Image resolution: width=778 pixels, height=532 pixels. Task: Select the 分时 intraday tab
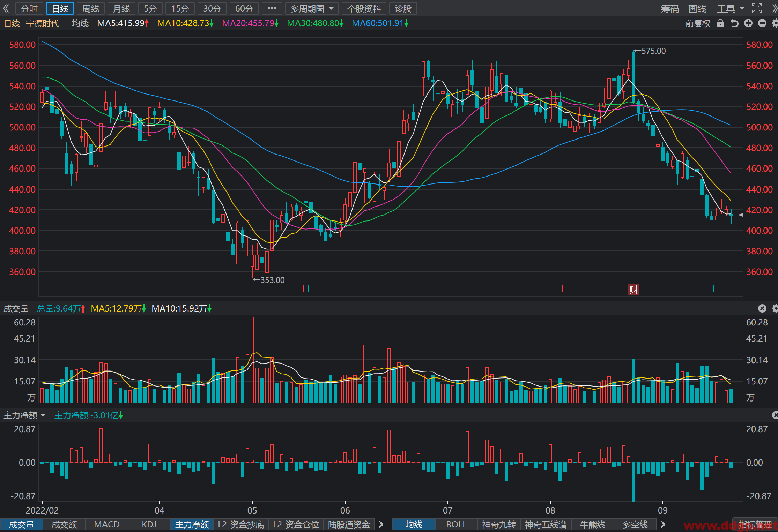point(29,8)
